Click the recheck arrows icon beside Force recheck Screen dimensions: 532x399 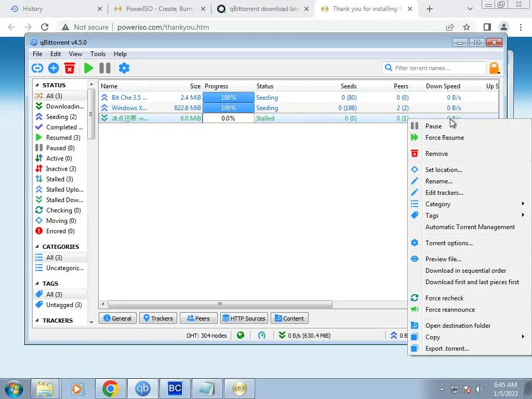[415, 298]
